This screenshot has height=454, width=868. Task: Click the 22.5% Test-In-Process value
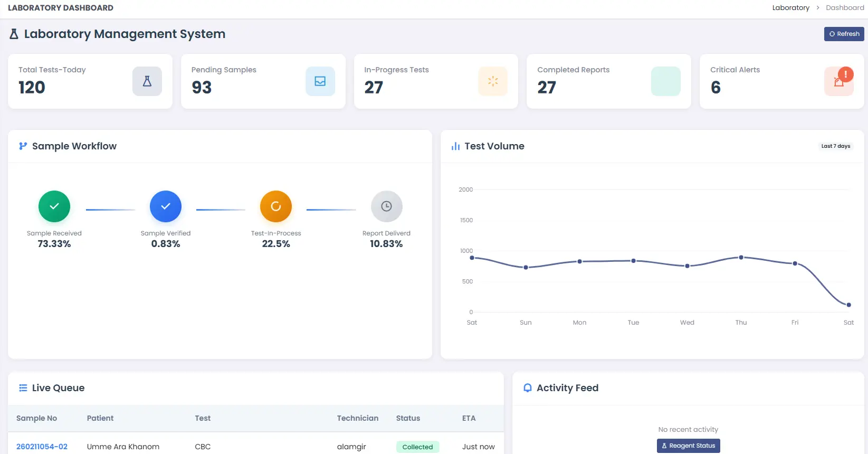coord(276,244)
